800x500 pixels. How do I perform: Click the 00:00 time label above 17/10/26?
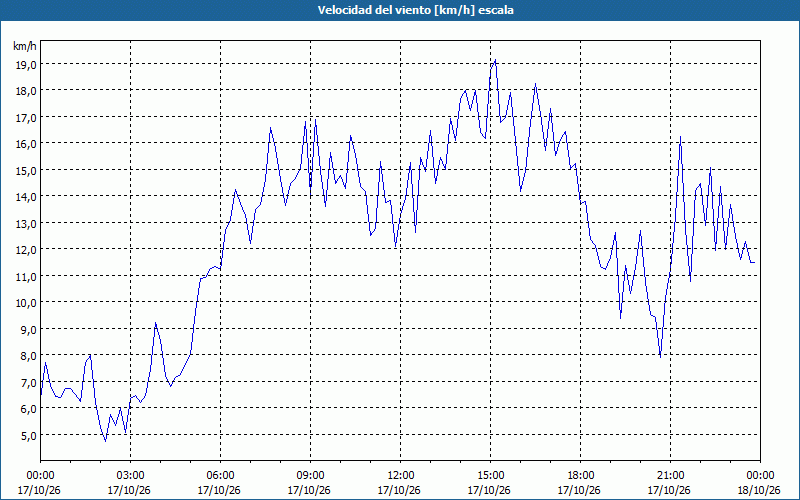[x=40, y=476]
